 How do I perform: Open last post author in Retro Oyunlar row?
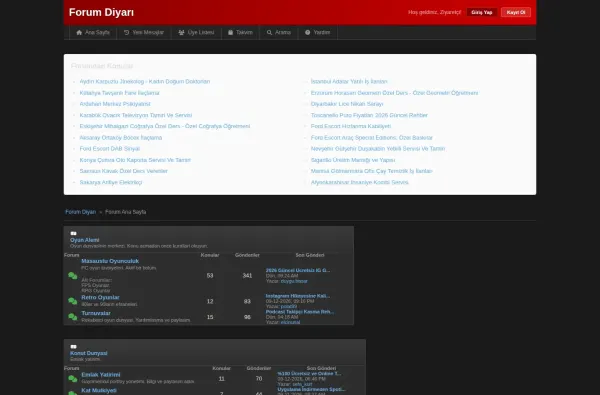(x=289, y=306)
